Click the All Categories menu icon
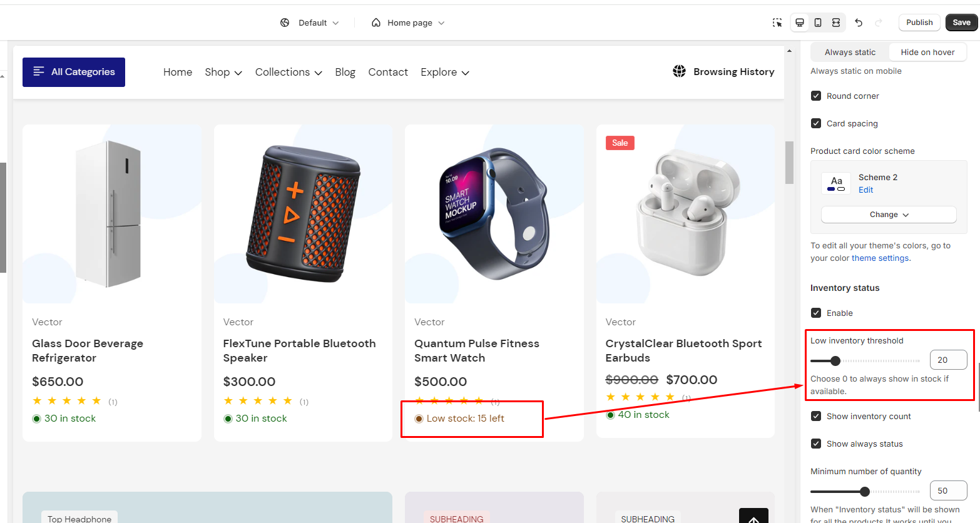 [x=39, y=72]
